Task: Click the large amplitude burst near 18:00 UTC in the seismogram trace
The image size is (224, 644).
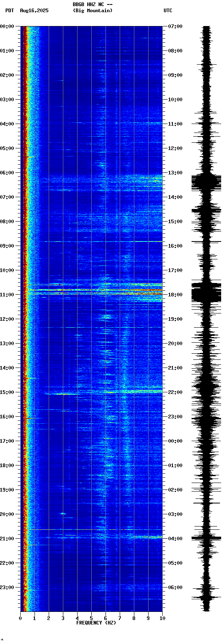Action: click(207, 292)
